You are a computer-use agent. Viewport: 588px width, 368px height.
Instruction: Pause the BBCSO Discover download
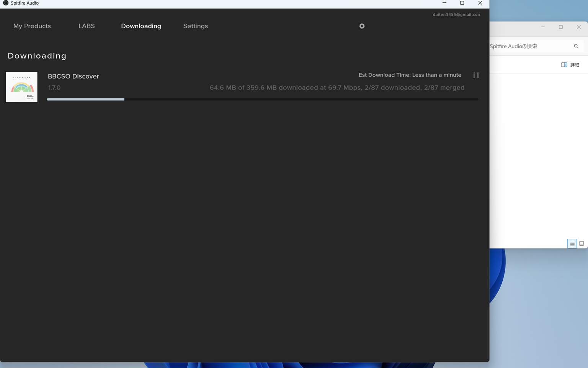point(476,75)
